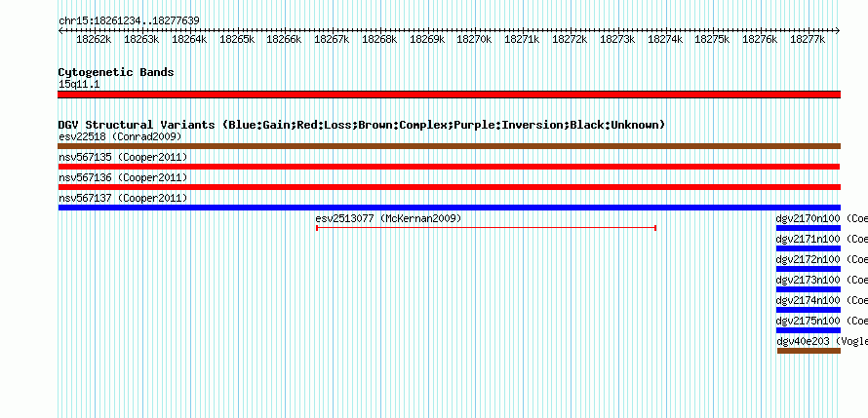Click the 18271k ruler tick label
The height and width of the screenshot is (418, 868).
click(x=522, y=40)
